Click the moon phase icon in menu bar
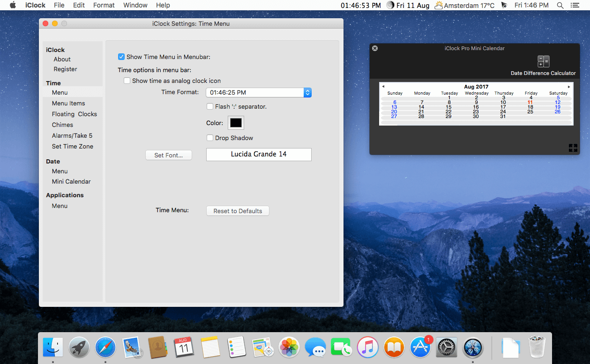Screen dimensions: 590x364 tap(390, 5)
